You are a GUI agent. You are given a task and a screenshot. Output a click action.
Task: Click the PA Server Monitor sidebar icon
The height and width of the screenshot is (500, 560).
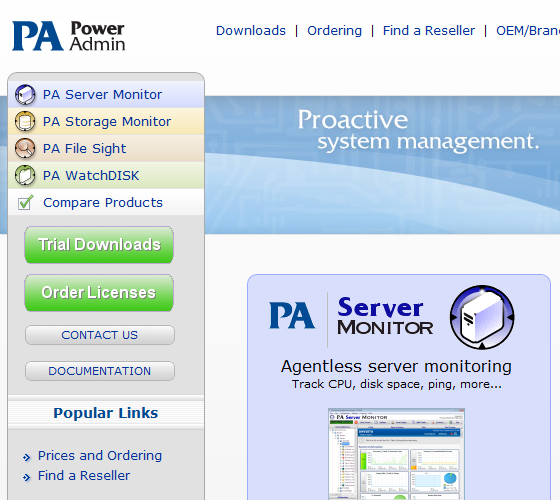tap(25, 95)
